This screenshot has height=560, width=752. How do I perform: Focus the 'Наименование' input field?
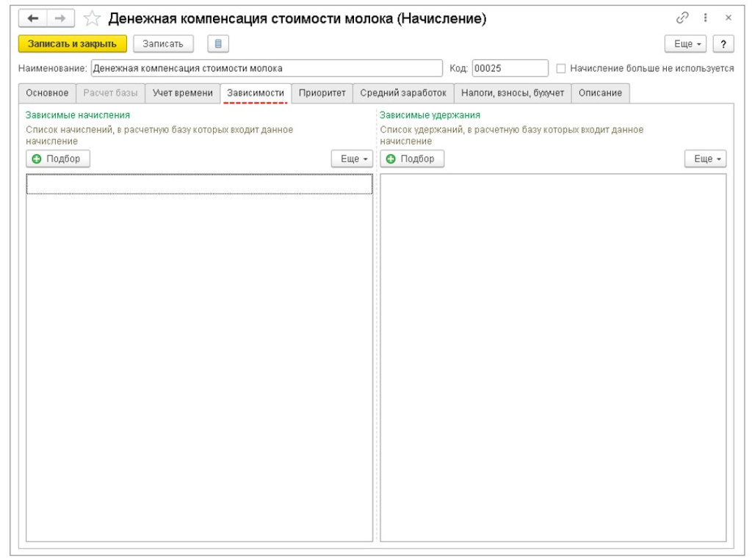click(x=267, y=68)
